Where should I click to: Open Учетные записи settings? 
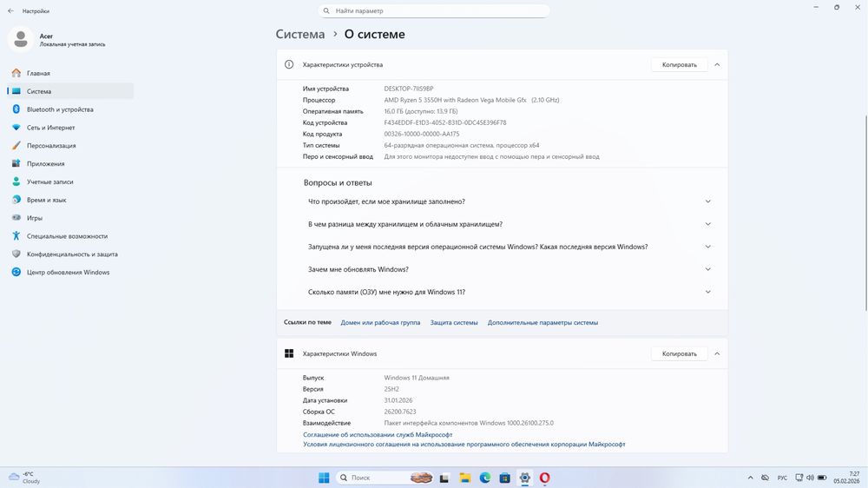pos(71,181)
